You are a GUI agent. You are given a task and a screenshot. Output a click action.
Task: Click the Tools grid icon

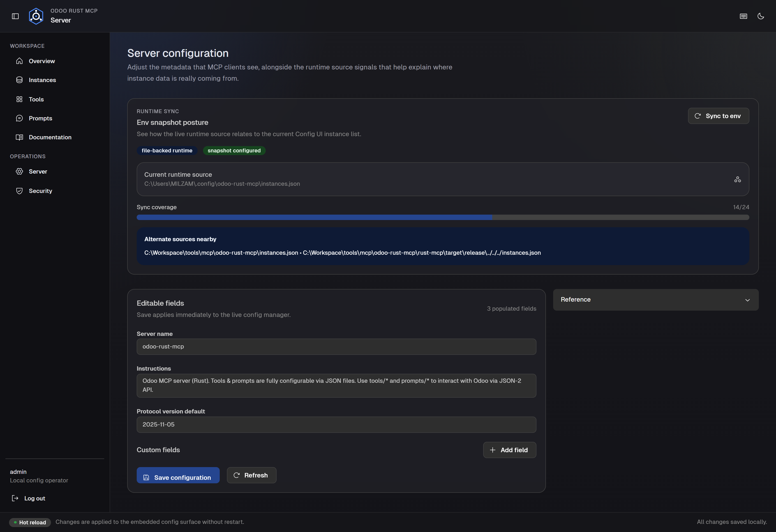coord(19,99)
